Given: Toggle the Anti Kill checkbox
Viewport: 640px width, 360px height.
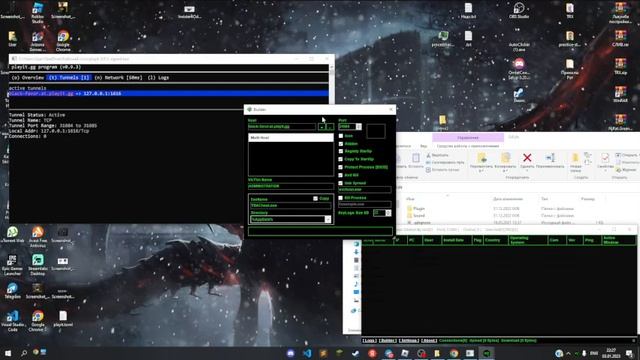Looking at the screenshot, I should 341,175.
